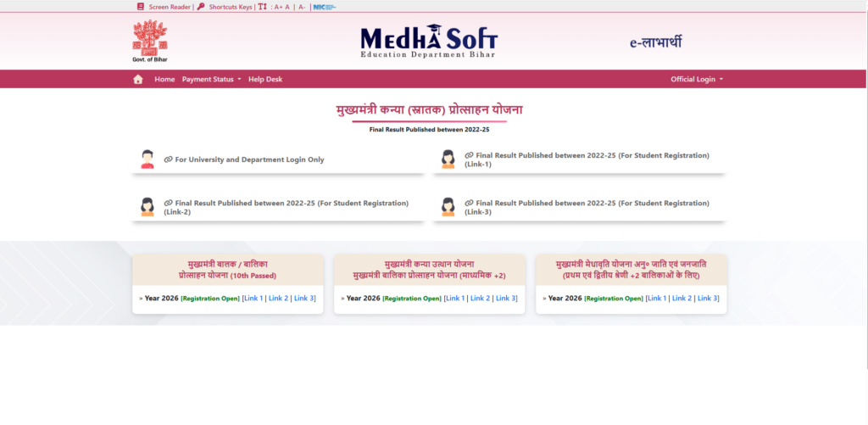868x425 pixels.
Task: Click the girl avatar next to Link-1
Action: (x=448, y=159)
